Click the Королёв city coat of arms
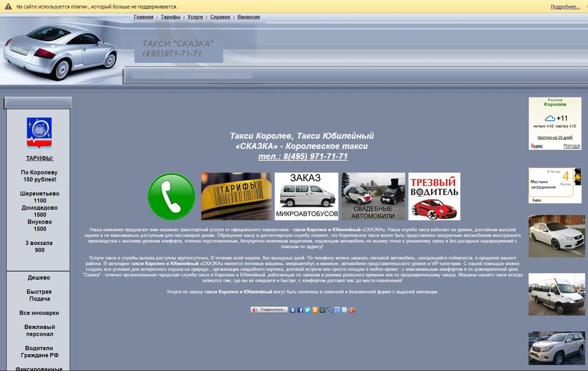Image resolution: width=588 pixels, height=371 pixels. pos(39,133)
